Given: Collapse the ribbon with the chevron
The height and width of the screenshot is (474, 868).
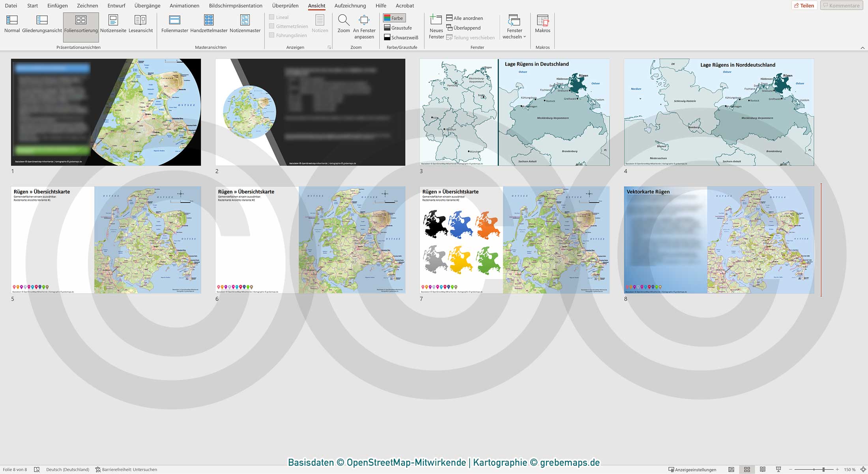Looking at the screenshot, I should (862, 47).
